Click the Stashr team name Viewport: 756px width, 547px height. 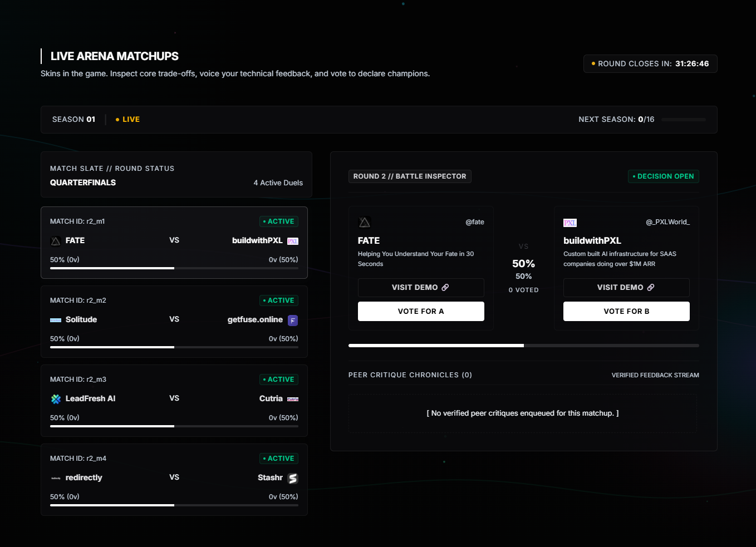(270, 477)
